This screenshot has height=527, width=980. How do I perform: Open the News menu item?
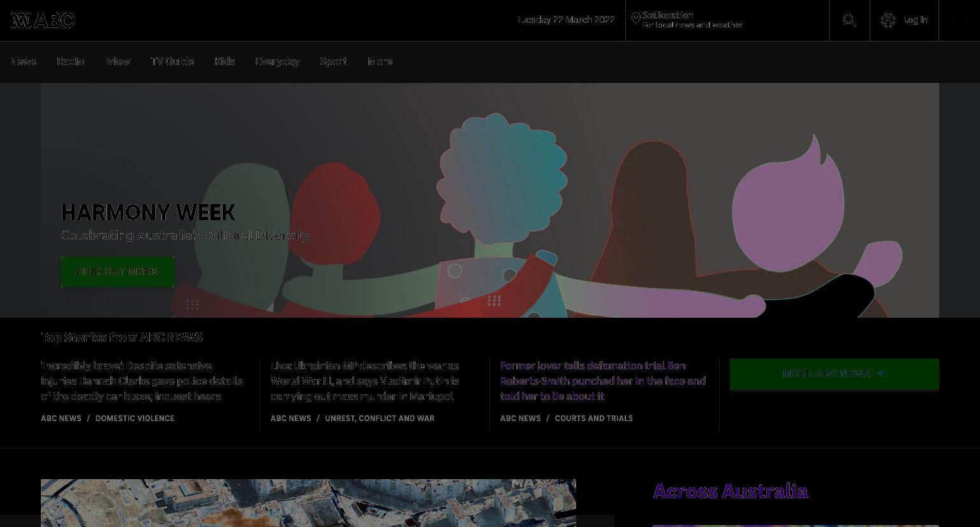point(23,61)
